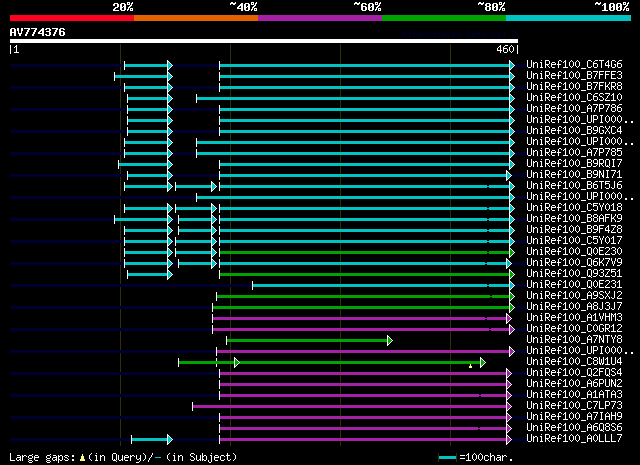The image size is (640, 465).
Task: Click the red 20% segment of identity scale
Action: pyautogui.click(x=72, y=18)
